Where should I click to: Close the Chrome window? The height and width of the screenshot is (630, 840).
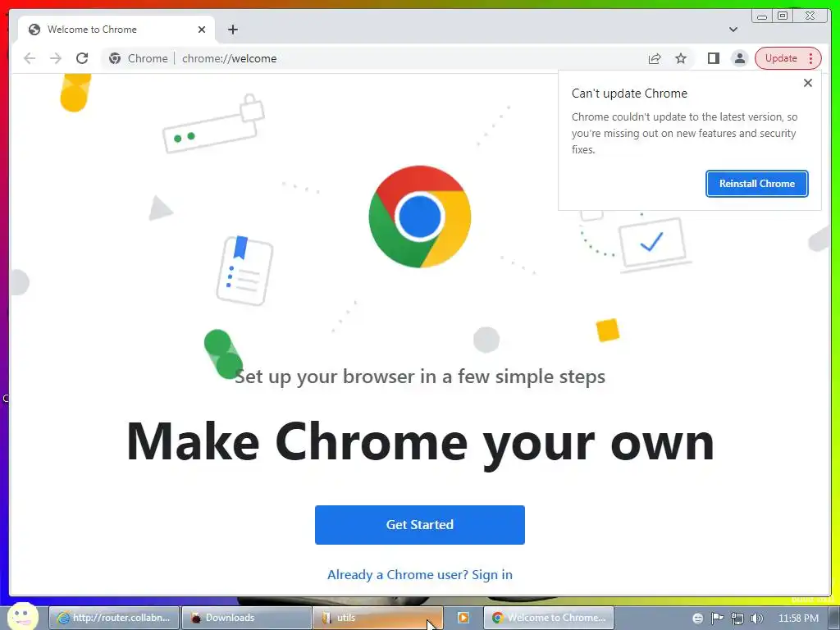coord(810,16)
